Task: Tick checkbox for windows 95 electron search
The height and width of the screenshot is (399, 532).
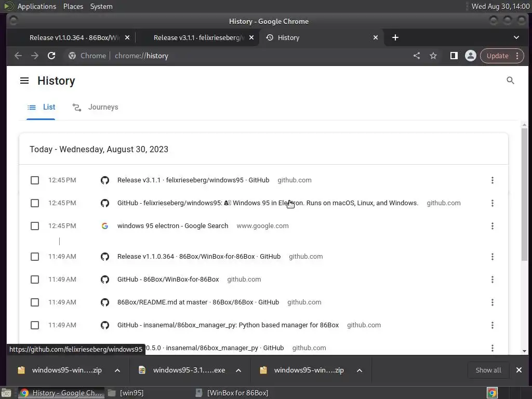Action: tap(35, 226)
